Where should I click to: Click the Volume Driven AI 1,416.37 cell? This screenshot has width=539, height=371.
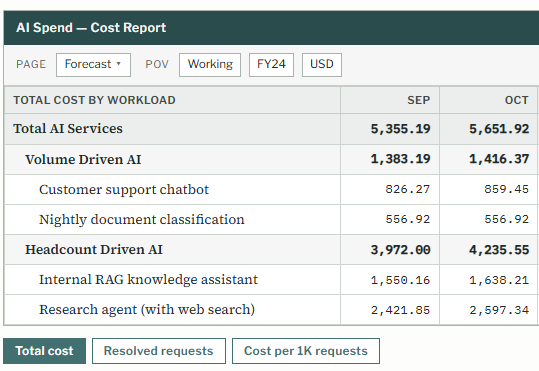coord(488,159)
